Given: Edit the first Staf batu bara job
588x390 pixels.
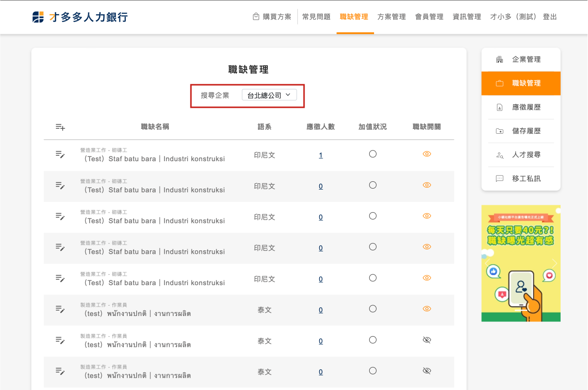Looking at the screenshot, I should 60,155.
